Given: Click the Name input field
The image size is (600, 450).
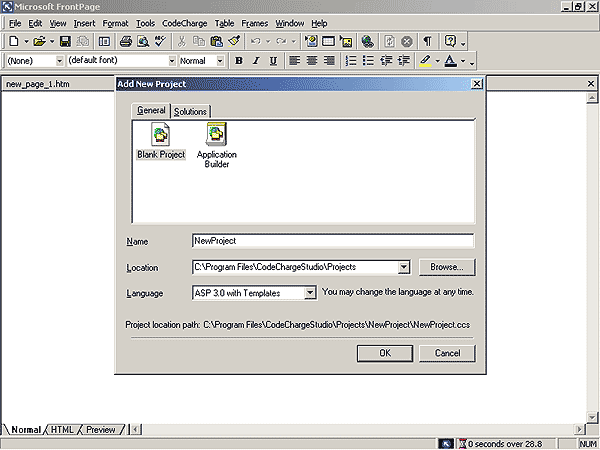Looking at the screenshot, I should [x=333, y=241].
